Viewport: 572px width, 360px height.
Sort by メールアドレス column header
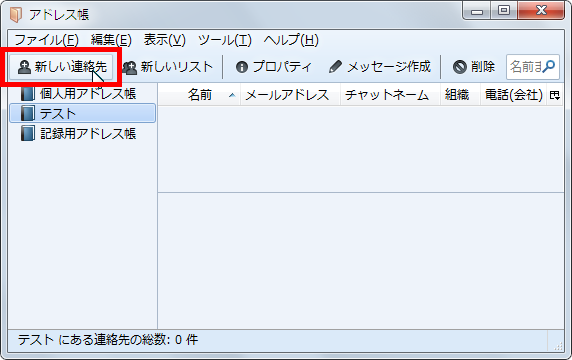[x=290, y=95]
